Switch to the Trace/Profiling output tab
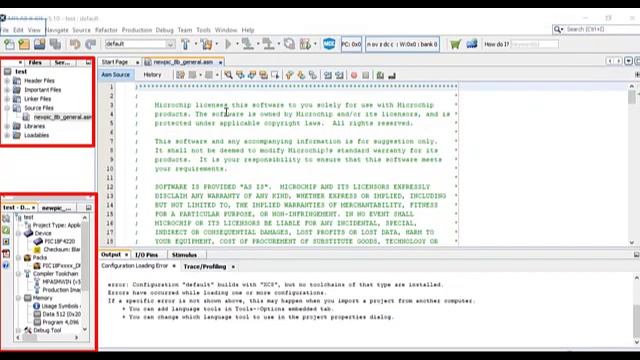The image size is (640, 360). point(204,267)
